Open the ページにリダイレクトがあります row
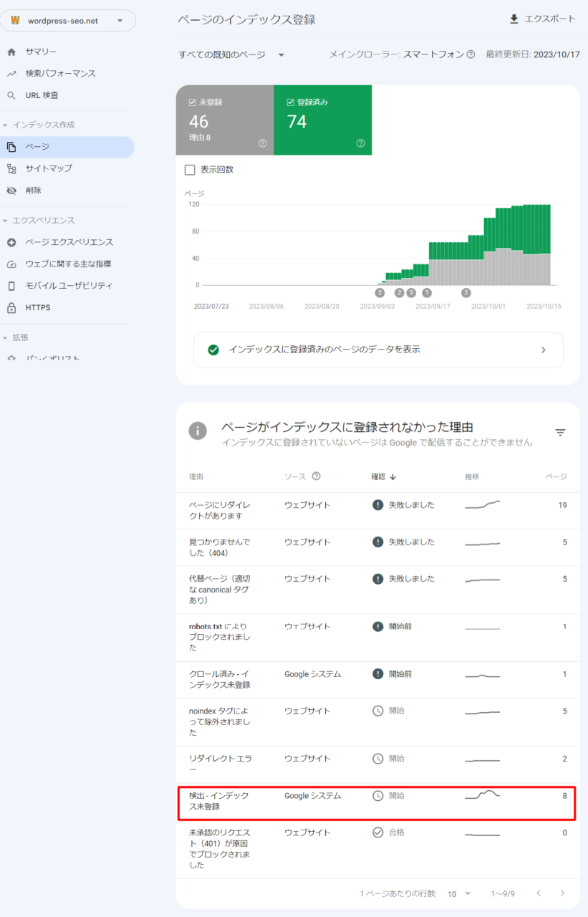Image resolution: width=588 pixels, height=917 pixels. click(x=378, y=511)
